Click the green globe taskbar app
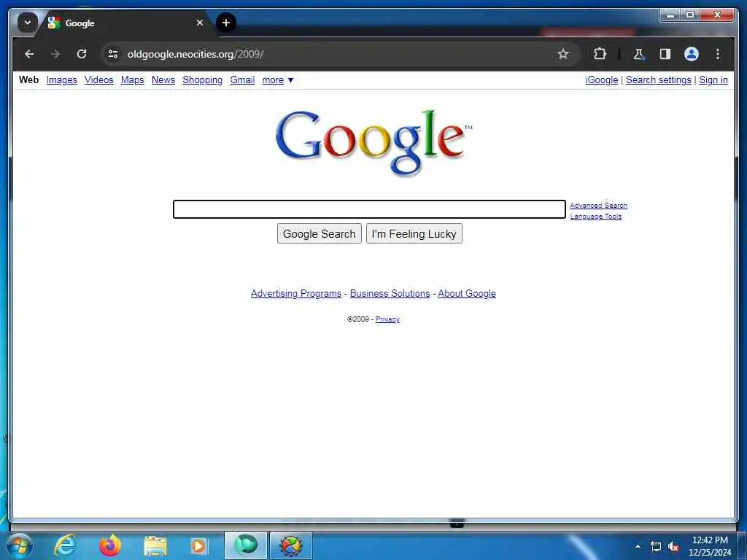 pyautogui.click(x=246, y=545)
